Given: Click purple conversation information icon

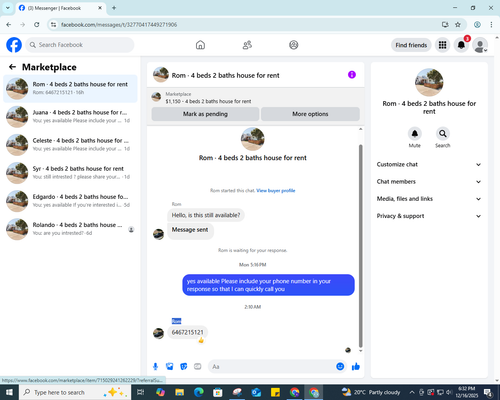Looking at the screenshot, I should pyautogui.click(x=352, y=75).
